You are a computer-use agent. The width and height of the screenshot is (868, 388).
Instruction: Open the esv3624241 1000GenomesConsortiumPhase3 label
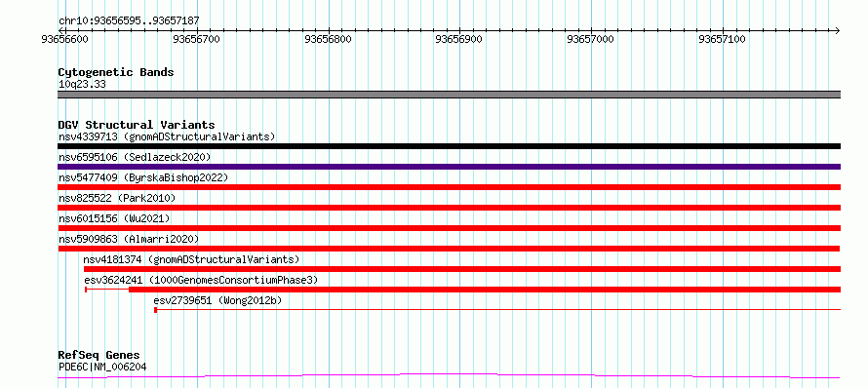tap(201, 280)
